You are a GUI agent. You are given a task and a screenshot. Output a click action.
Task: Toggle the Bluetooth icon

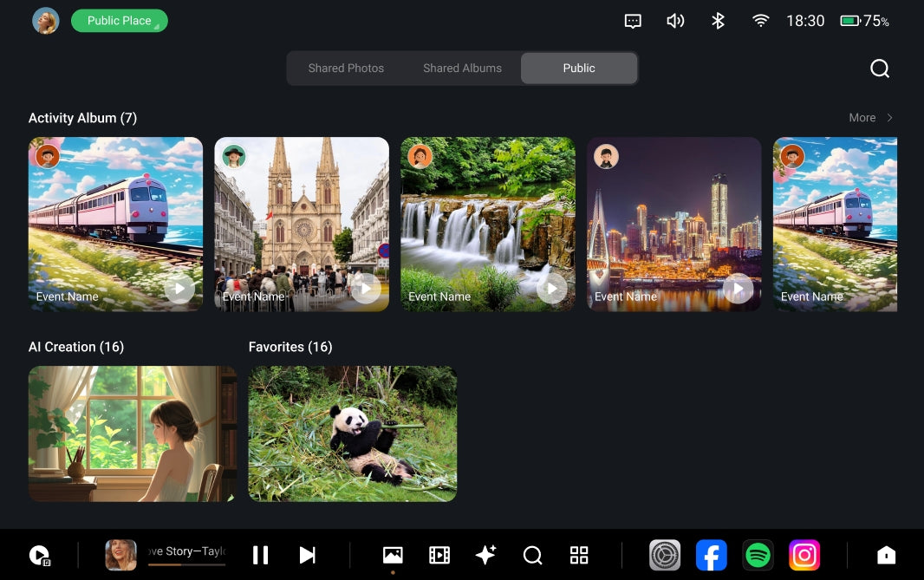pos(718,21)
